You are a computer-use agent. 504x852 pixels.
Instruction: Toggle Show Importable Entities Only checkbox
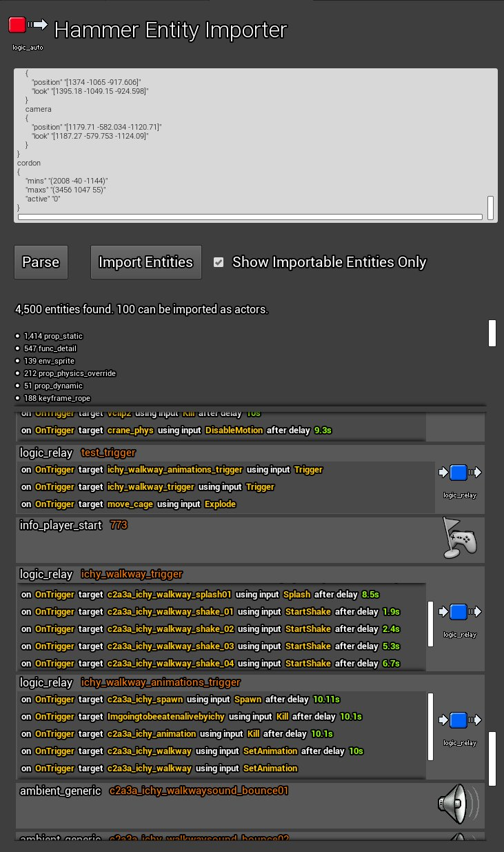coord(219,262)
